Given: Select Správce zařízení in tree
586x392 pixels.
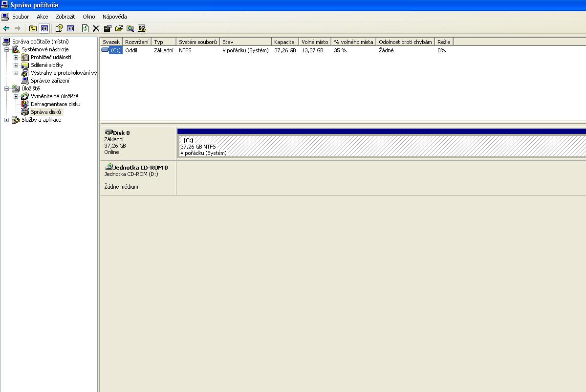Looking at the screenshot, I should tap(50, 81).
